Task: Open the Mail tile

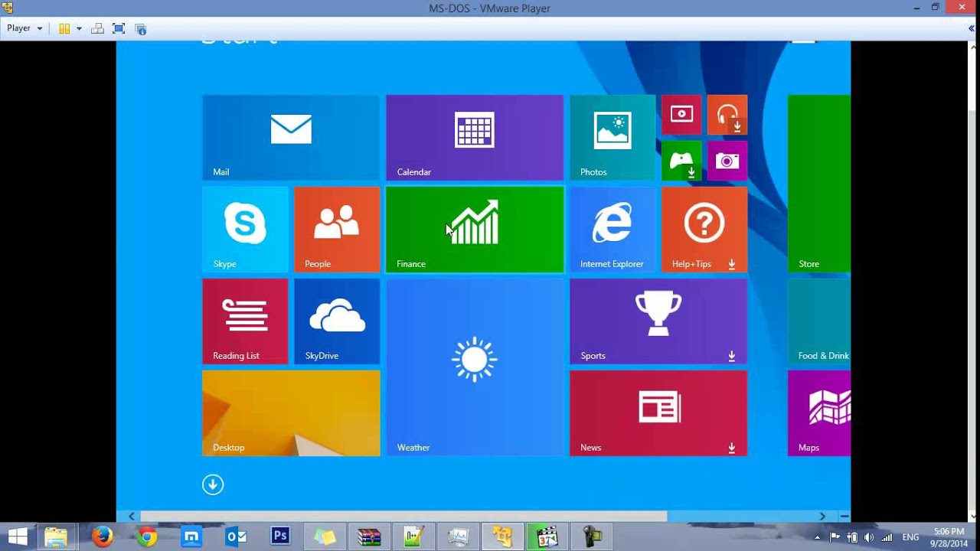Action: point(291,138)
